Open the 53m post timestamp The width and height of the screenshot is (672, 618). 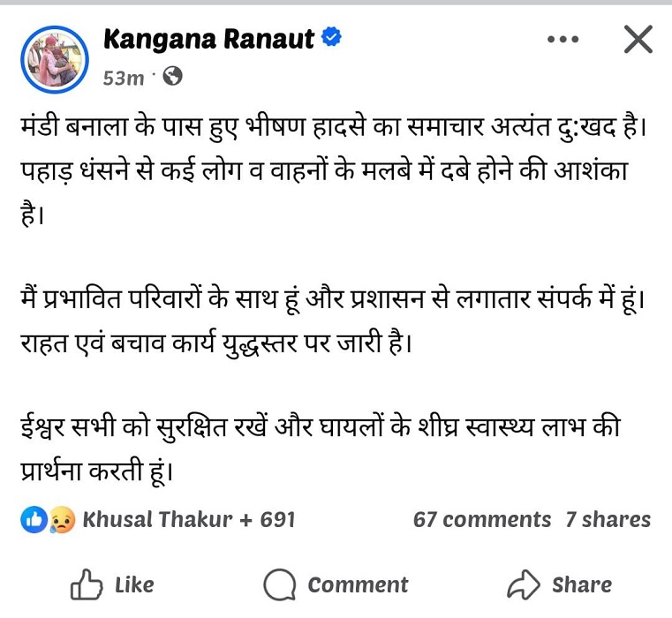(x=124, y=78)
